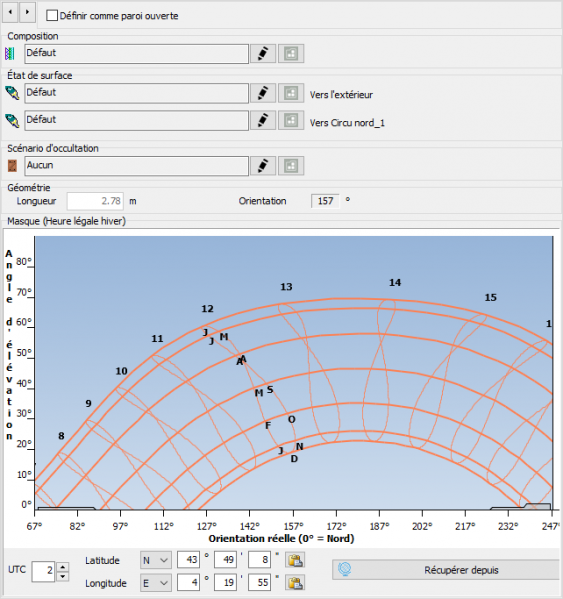Edit the Scénario d'occultation with pencil icon
Image resolution: width=563 pixels, height=599 pixels.
pyautogui.click(x=263, y=166)
